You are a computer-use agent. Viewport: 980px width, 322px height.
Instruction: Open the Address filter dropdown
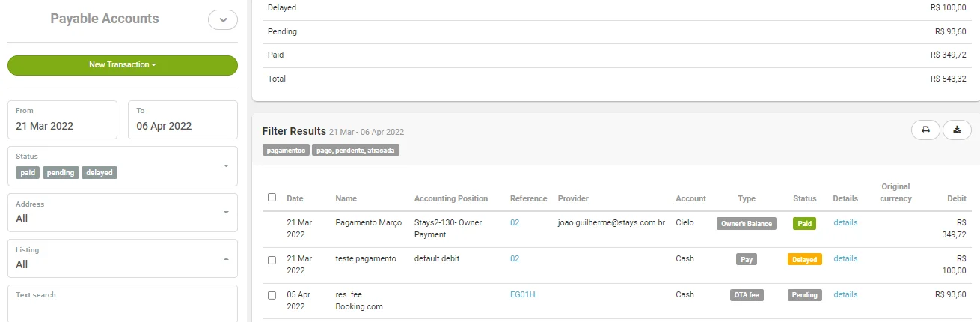click(x=226, y=213)
